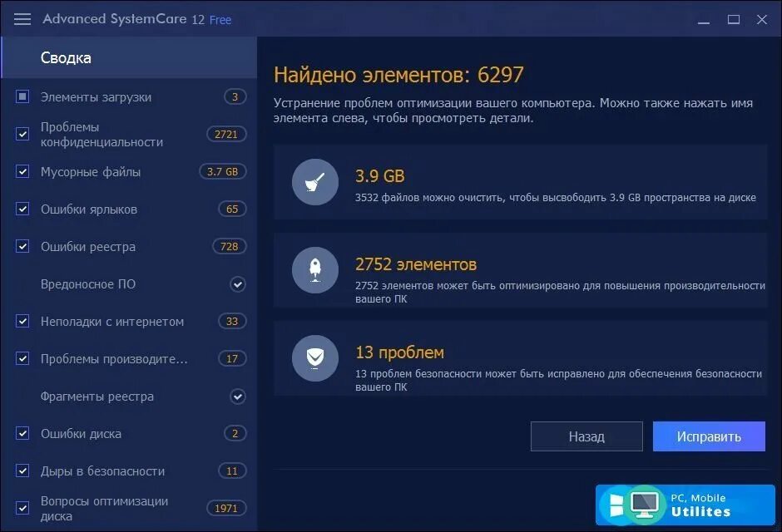Uncheck Ошибки ярлыков checkbox
782x532 pixels.
click(x=22, y=209)
